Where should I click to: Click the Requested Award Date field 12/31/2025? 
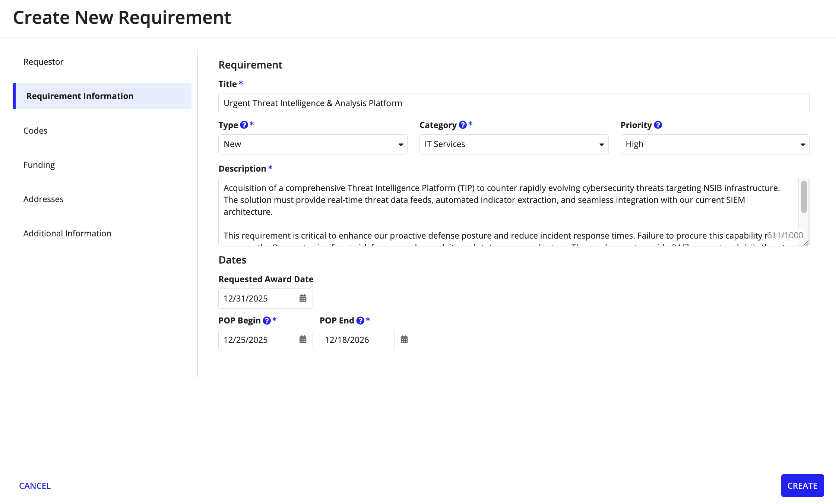point(256,299)
